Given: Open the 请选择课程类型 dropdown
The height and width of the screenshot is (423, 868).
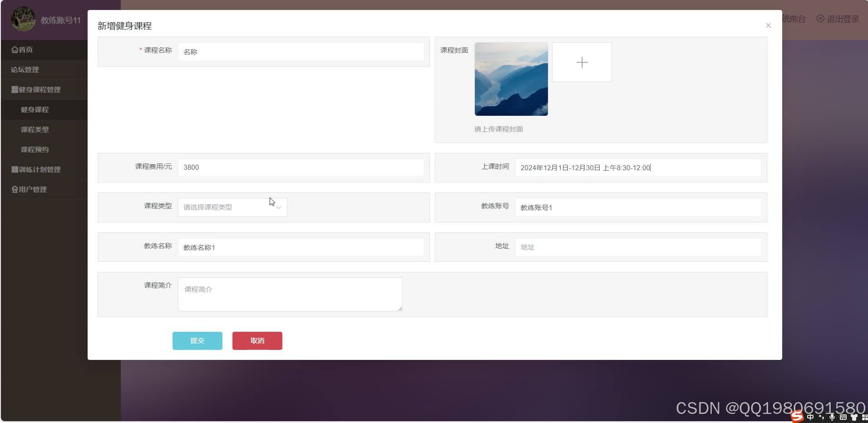Looking at the screenshot, I should [232, 207].
